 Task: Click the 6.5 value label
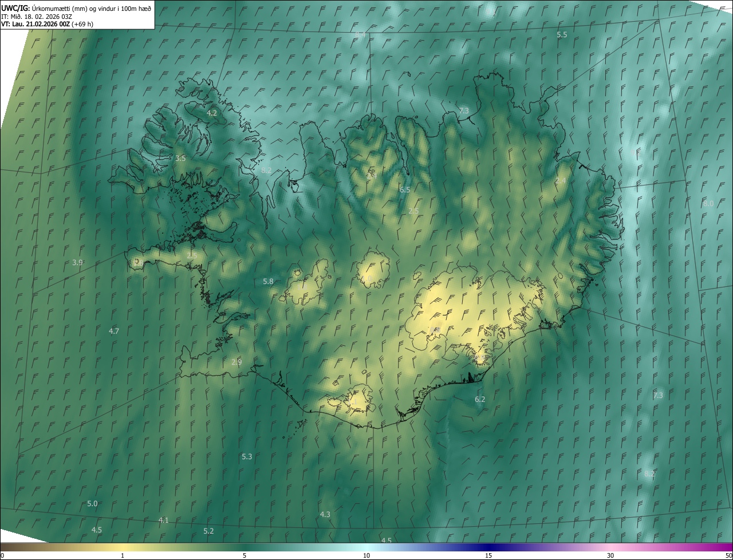(x=405, y=190)
